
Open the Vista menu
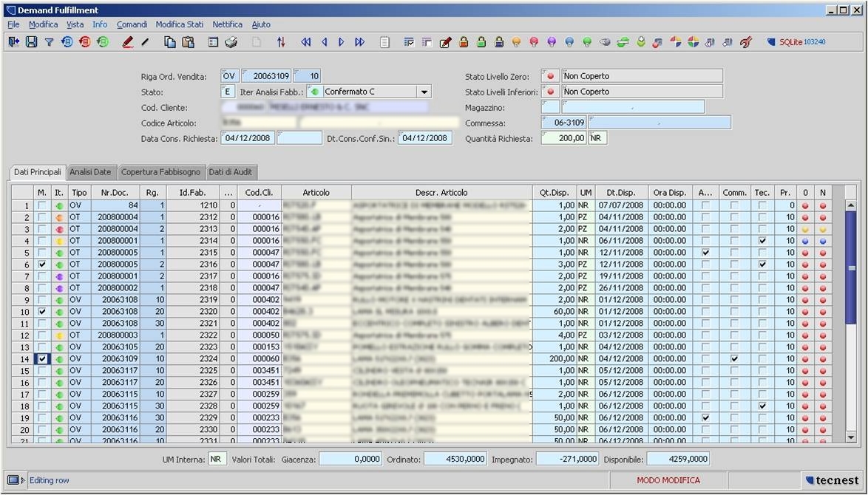click(75, 24)
